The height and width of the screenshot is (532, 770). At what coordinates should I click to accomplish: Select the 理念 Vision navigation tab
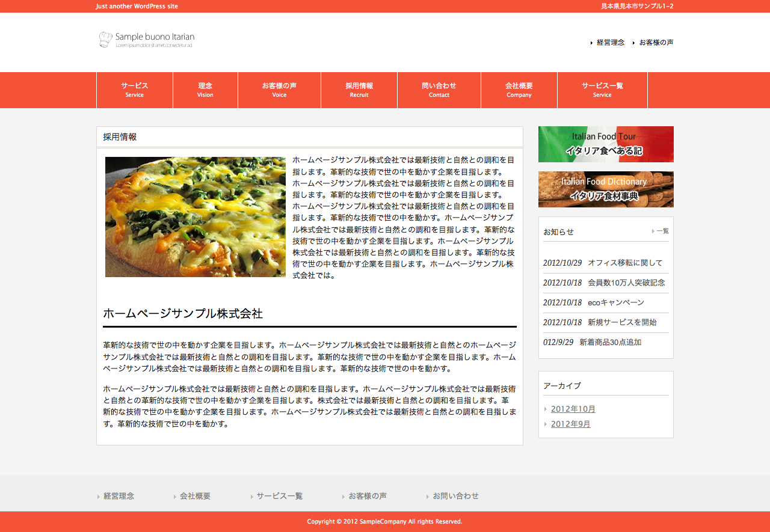pyautogui.click(x=205, y=90)
